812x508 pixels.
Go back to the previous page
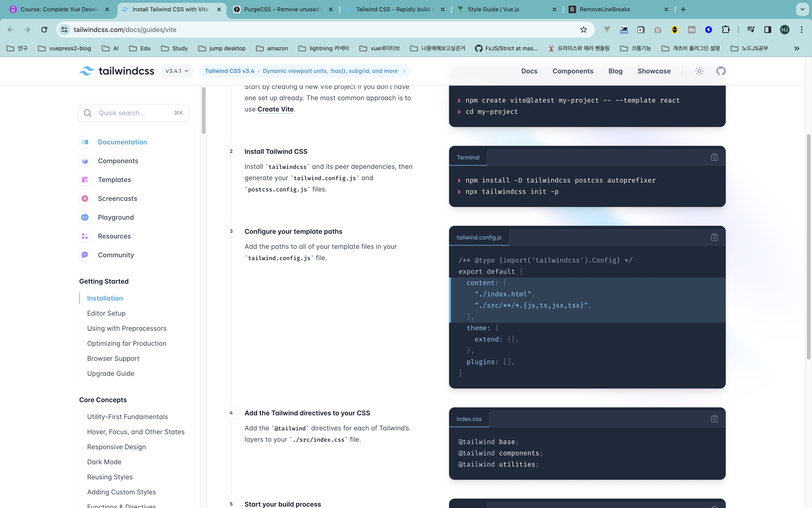coord(10,30)
